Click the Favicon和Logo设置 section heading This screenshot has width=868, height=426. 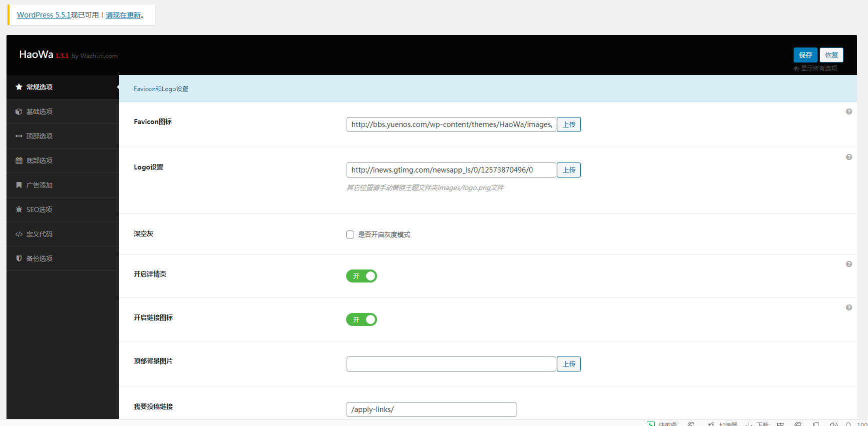click(x=161, y=89)
